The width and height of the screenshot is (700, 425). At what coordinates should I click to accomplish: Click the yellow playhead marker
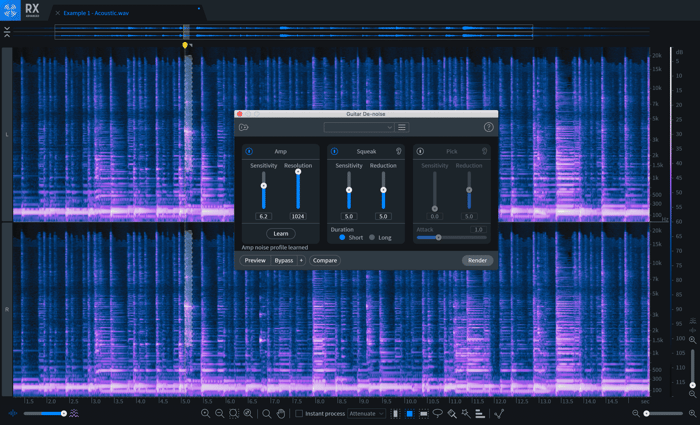tap(185, 45)
